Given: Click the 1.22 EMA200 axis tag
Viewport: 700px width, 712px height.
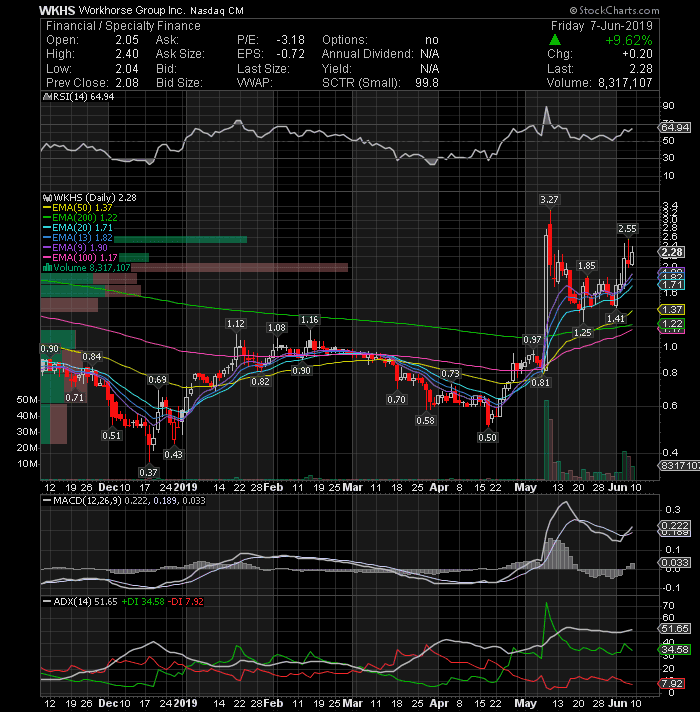Looking at the screenshot, I should (672, 323).
